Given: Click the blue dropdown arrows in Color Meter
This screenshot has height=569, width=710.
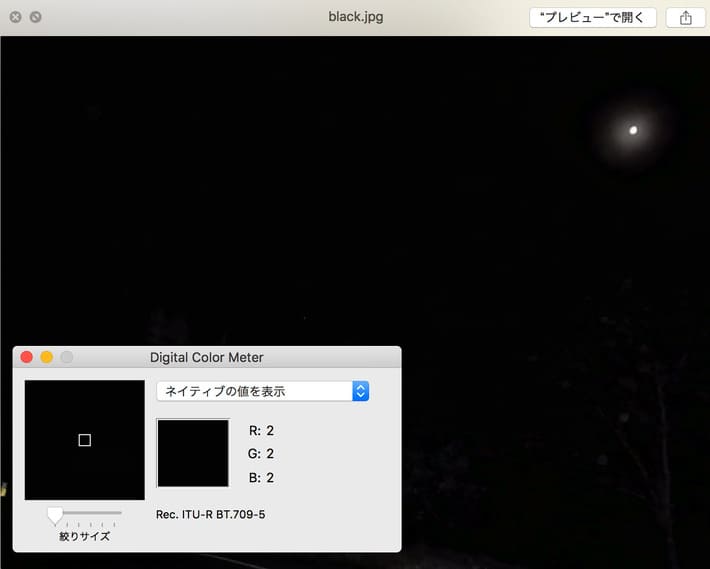Looking at the screenshot, I should [361, 391].
